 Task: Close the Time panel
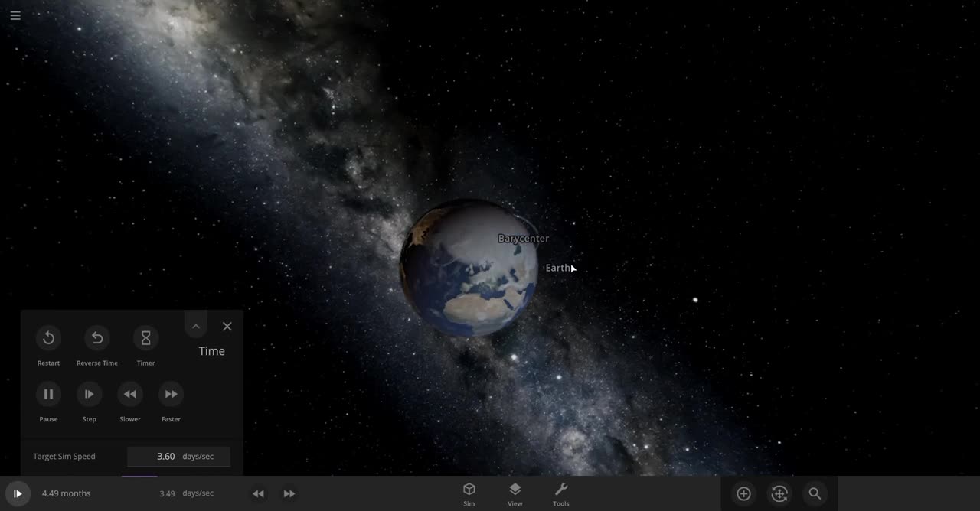click(227, 327)
